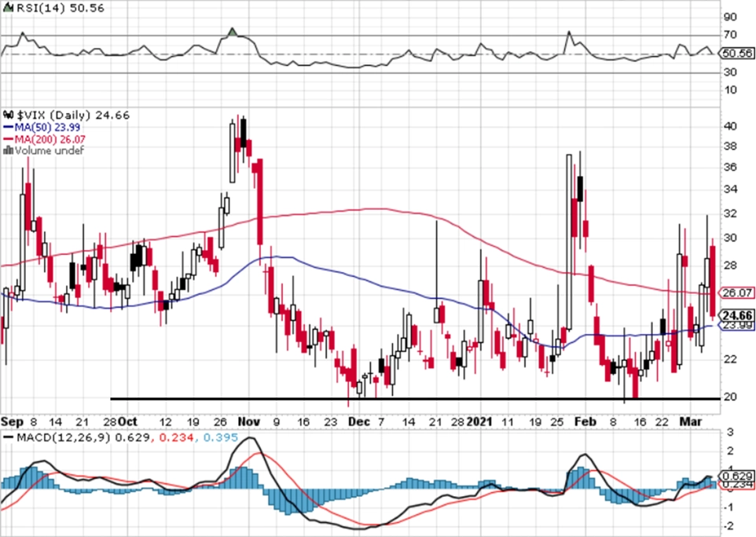Image resolution: width=756 pixels, height=537 pixels.
Task: Click the 2021 label on date axis
Action: pyautogui.click(x=479, y=421)
